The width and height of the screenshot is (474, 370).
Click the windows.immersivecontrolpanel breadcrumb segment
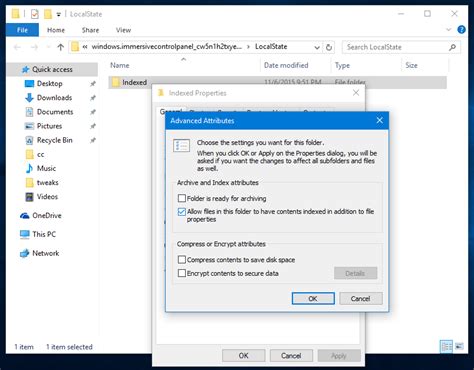[x=167, y=47]
